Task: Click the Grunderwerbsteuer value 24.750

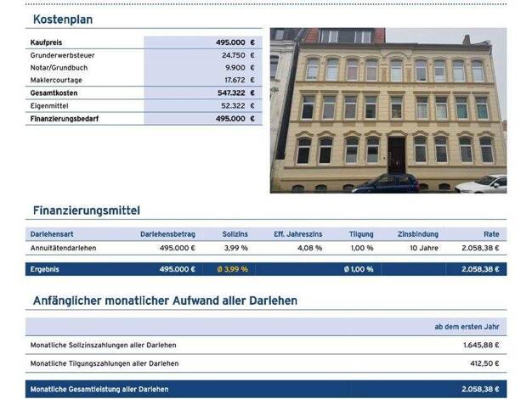Action: click(x=233, y=54)
